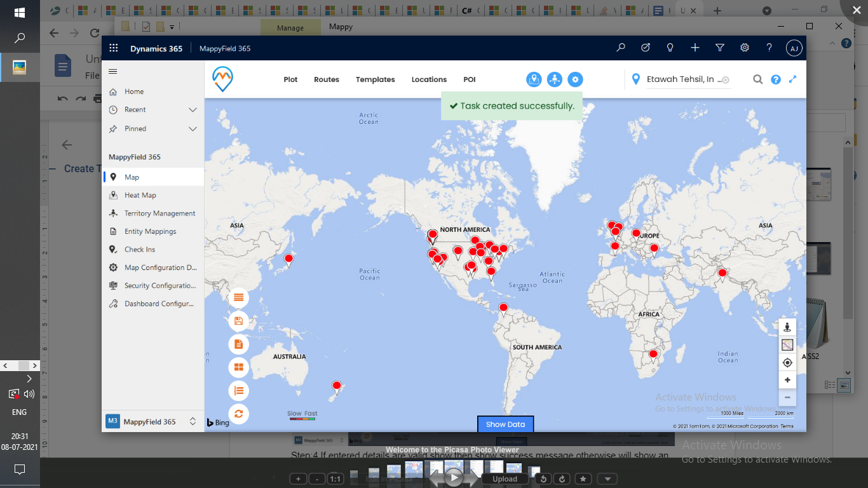Open Dashboard Configuration page
The height and width of the screenshot is (488, 868).
click(153, 304)
